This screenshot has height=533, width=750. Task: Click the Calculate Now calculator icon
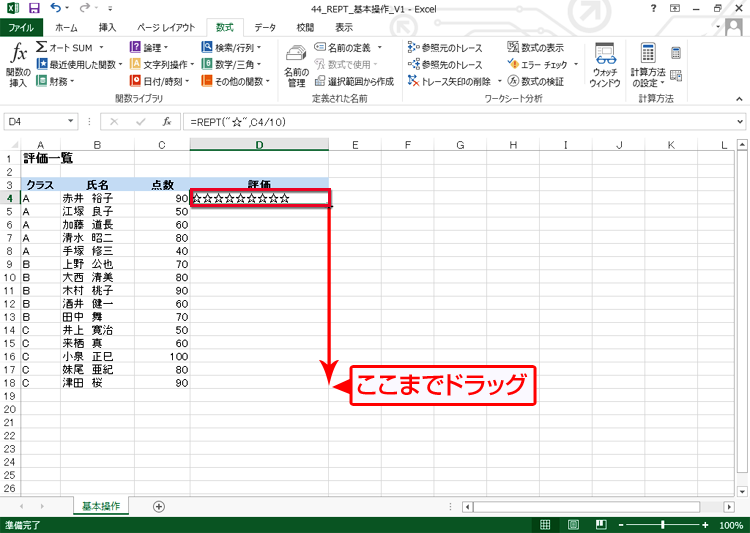pyautogui.click(x=676, y=53)
